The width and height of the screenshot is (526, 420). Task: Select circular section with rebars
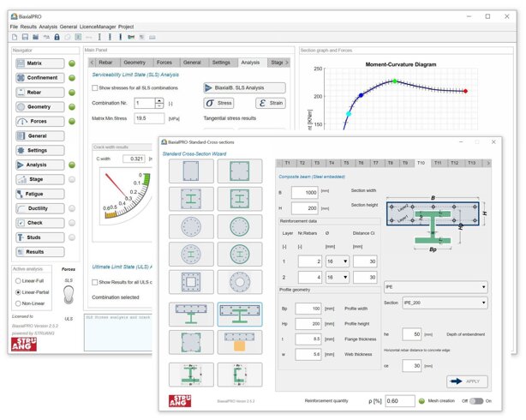click(x=191, y=226)
